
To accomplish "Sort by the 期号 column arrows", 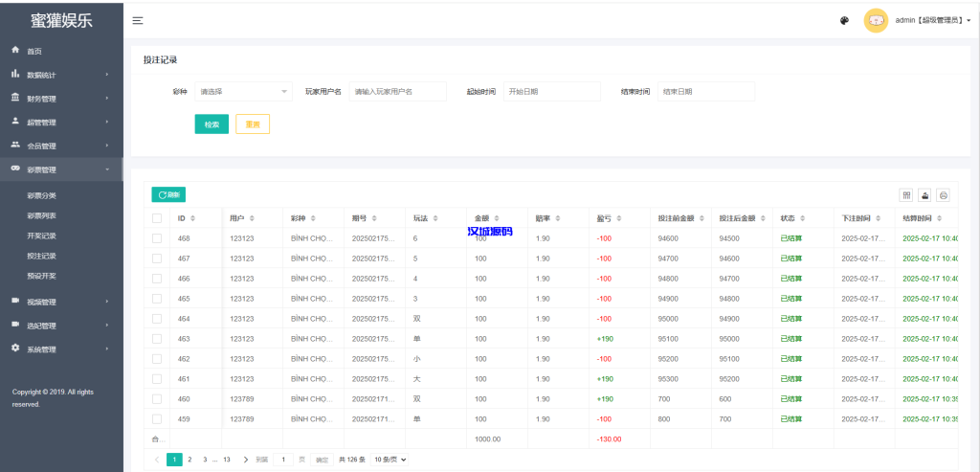I will pos(374,218).
